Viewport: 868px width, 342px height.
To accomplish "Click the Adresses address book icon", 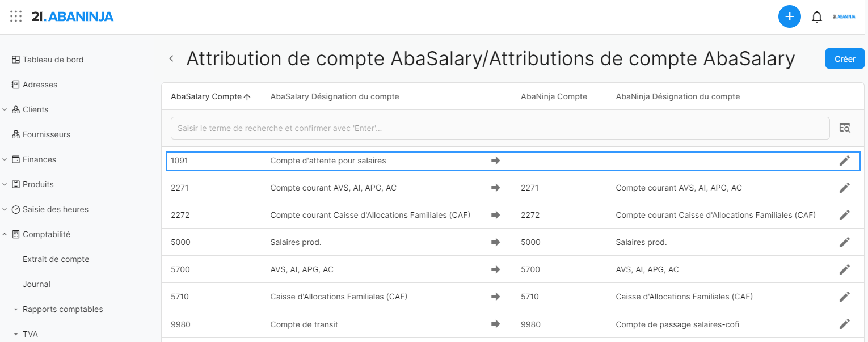I will click(x=16, y=85).
